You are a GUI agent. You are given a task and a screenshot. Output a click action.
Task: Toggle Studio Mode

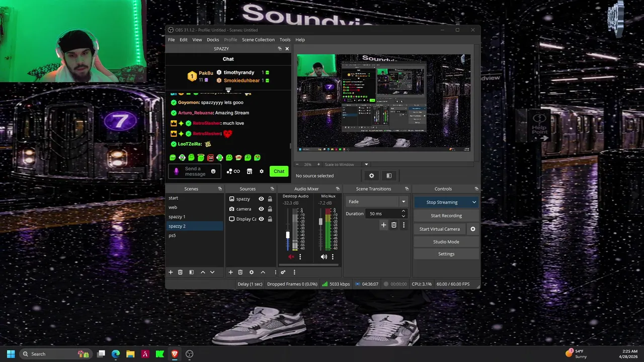point(446,242)
